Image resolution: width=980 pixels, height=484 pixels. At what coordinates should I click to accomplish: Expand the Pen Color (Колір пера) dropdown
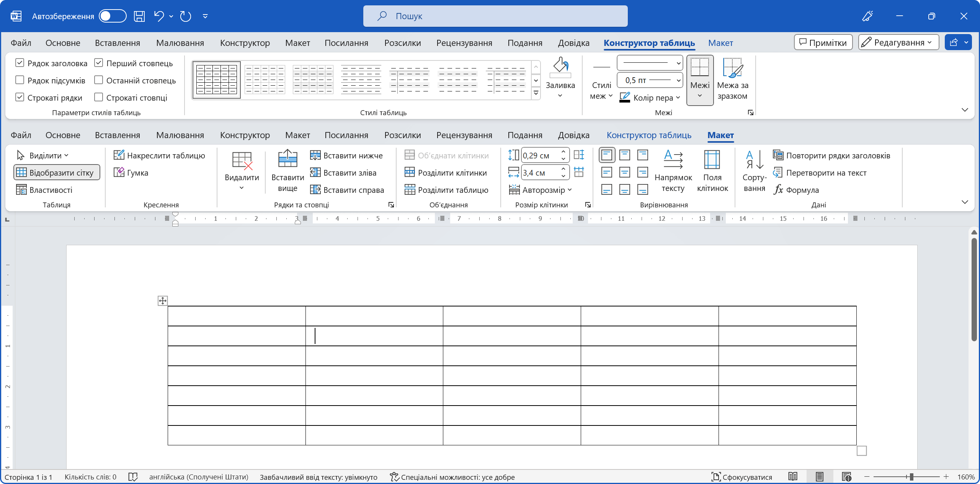(x=678, y=98)
